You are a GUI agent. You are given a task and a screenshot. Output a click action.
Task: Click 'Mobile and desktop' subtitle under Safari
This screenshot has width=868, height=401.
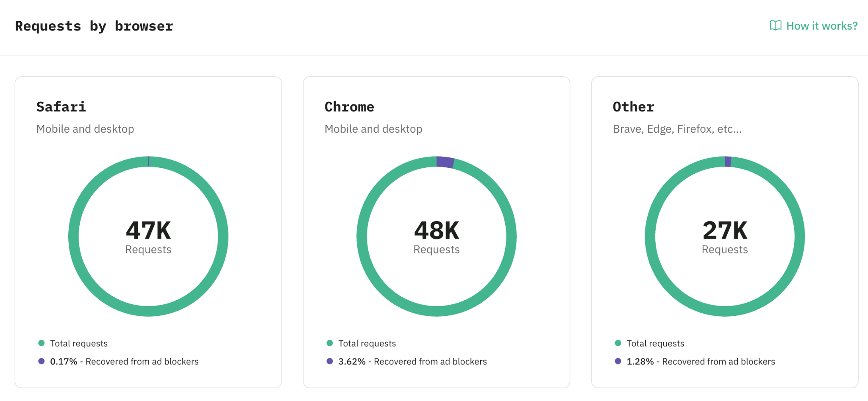pyautogui.click(x=85, y=129)
